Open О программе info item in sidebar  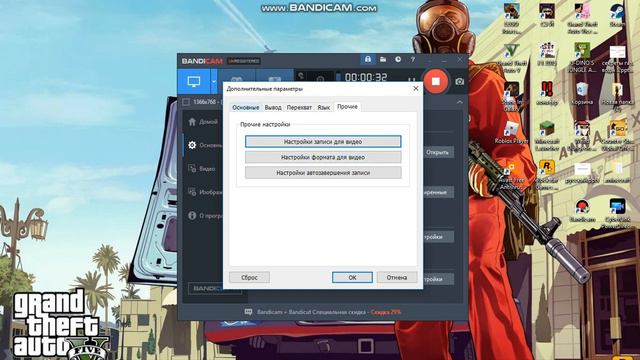tap(205, 216)
